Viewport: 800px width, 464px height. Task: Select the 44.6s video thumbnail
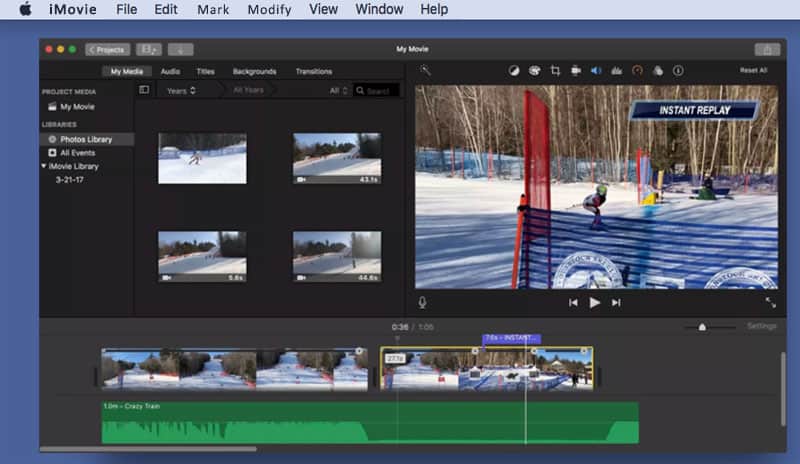point(337,256)
